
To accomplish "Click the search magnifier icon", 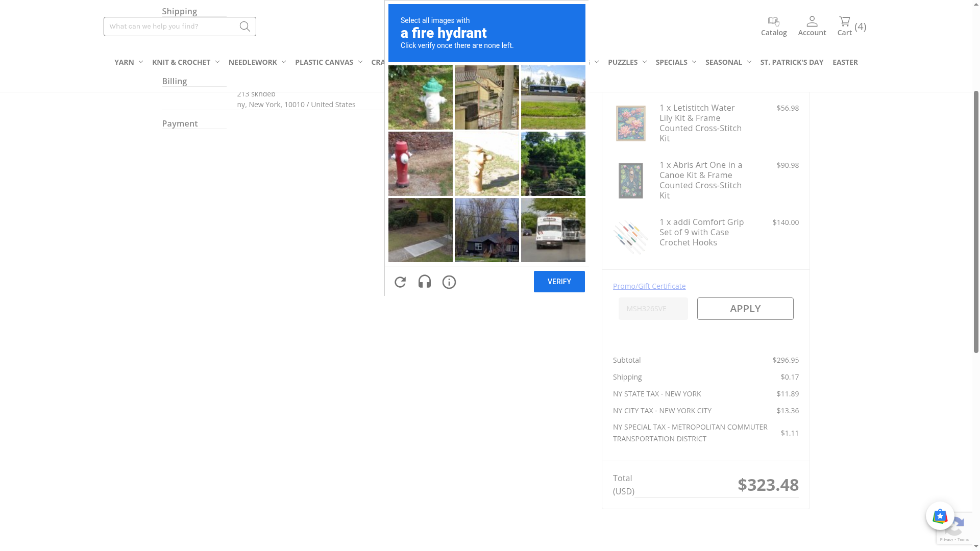I will click(x=244, y=27).
